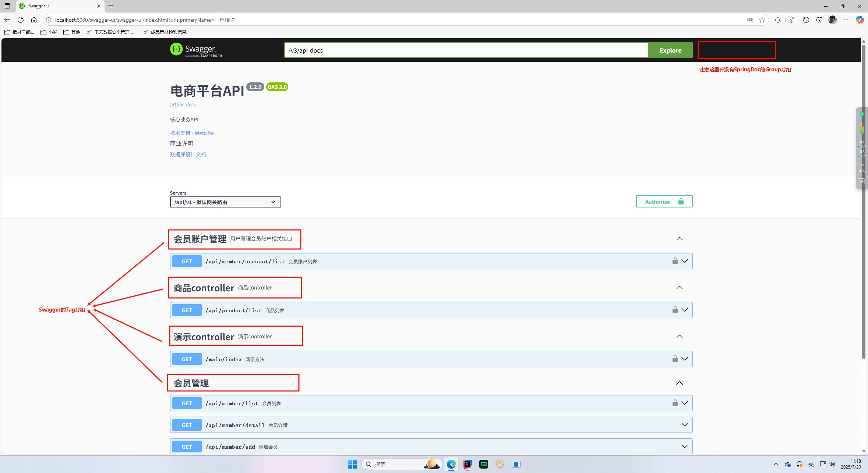Viewport: 868px width, 473px height.
Task: Collapse the 会员管理 tag section
Action: [679, 383]
